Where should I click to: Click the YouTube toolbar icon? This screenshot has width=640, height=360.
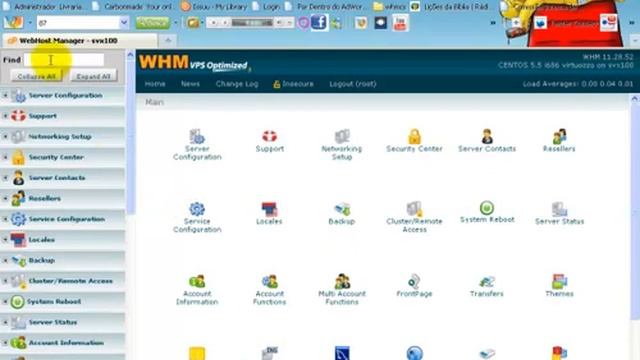point(400,23)
